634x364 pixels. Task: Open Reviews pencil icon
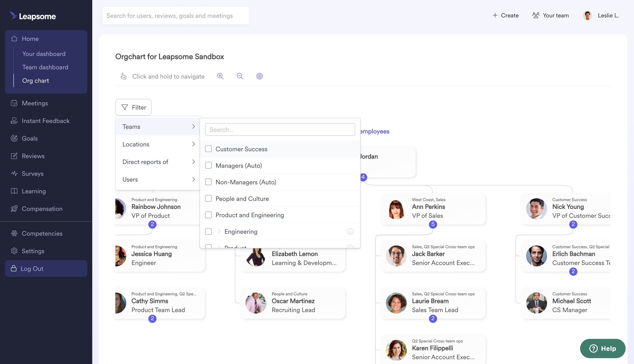click(14, 156)
